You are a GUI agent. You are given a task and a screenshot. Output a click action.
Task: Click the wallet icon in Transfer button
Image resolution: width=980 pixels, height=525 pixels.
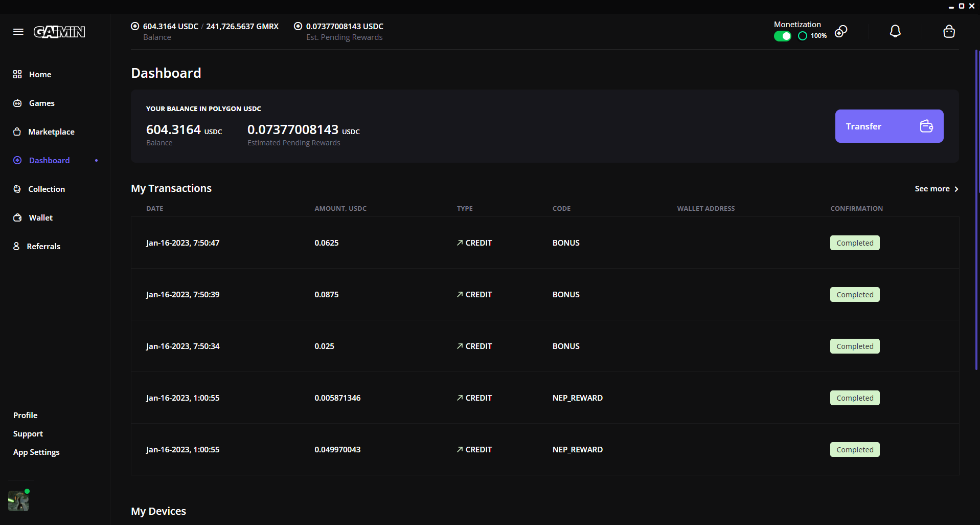pyautogui.click(x=926, y=126)
